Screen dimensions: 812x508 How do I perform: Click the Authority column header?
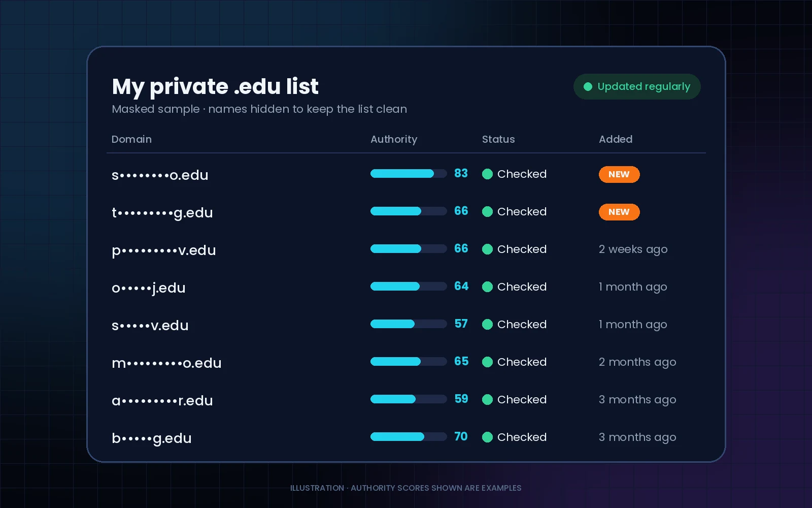click(x=394, y=140)
